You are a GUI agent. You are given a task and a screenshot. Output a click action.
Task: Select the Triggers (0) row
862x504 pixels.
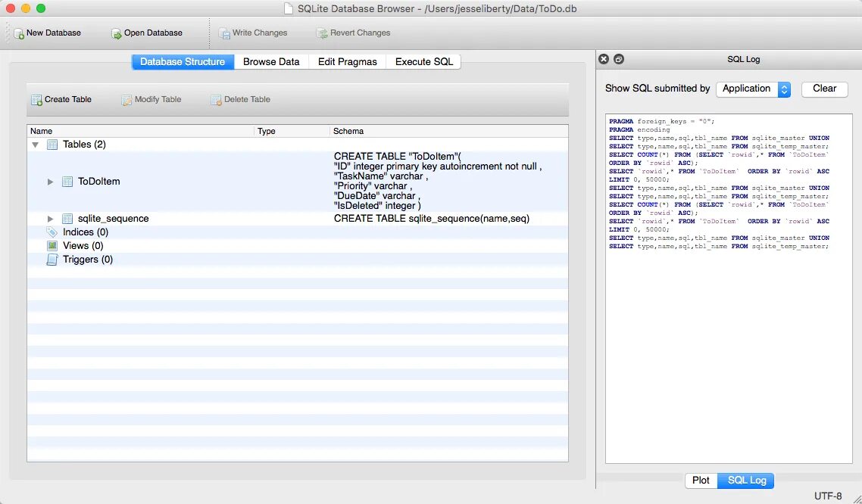click(298, 260)
